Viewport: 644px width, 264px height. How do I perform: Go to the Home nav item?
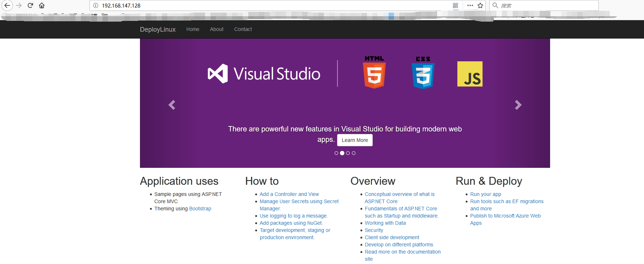tap(193, 29)
